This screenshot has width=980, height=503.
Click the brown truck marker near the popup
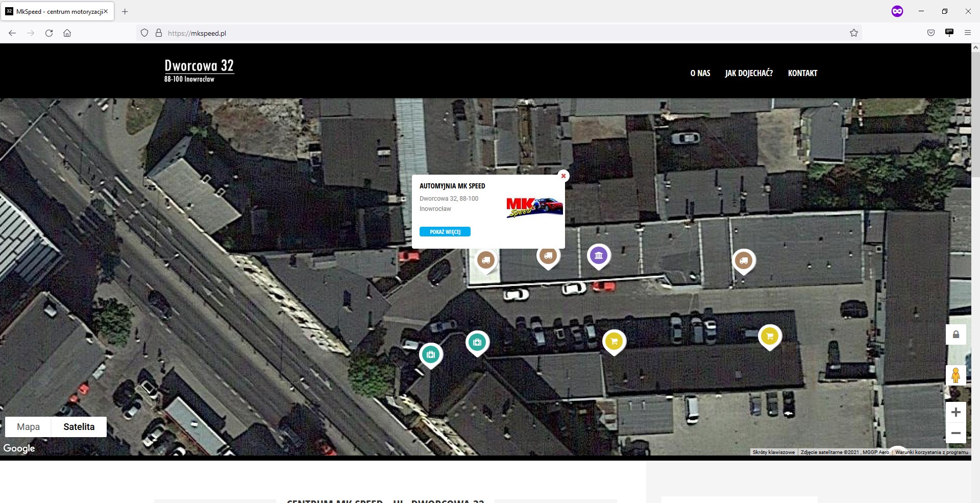click(548, 255)
